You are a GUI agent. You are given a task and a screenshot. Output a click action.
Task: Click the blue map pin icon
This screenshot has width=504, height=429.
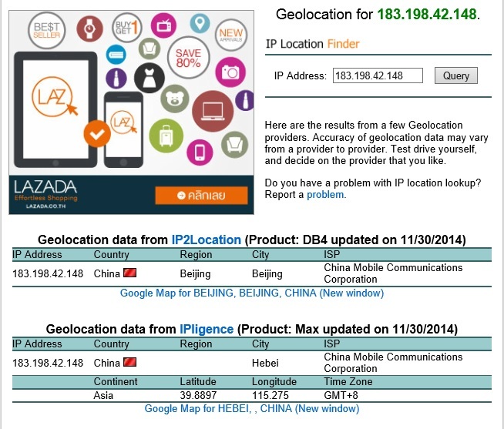point(200,23)
